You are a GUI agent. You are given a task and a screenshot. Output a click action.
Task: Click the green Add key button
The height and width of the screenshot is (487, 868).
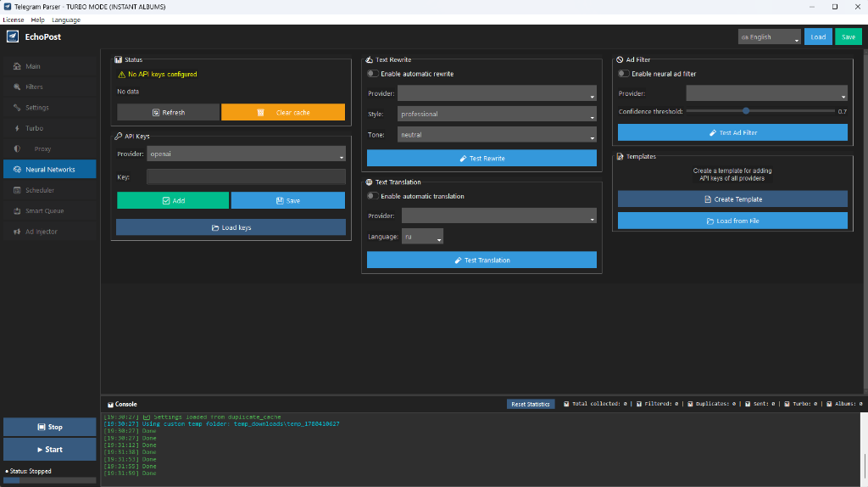[x=173, y=200]
